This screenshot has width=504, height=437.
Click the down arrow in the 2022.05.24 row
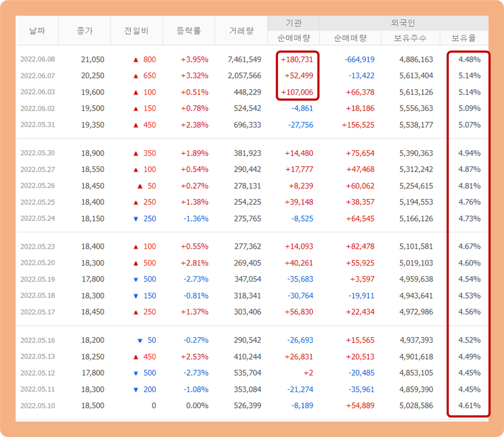(x=136, y=219)
